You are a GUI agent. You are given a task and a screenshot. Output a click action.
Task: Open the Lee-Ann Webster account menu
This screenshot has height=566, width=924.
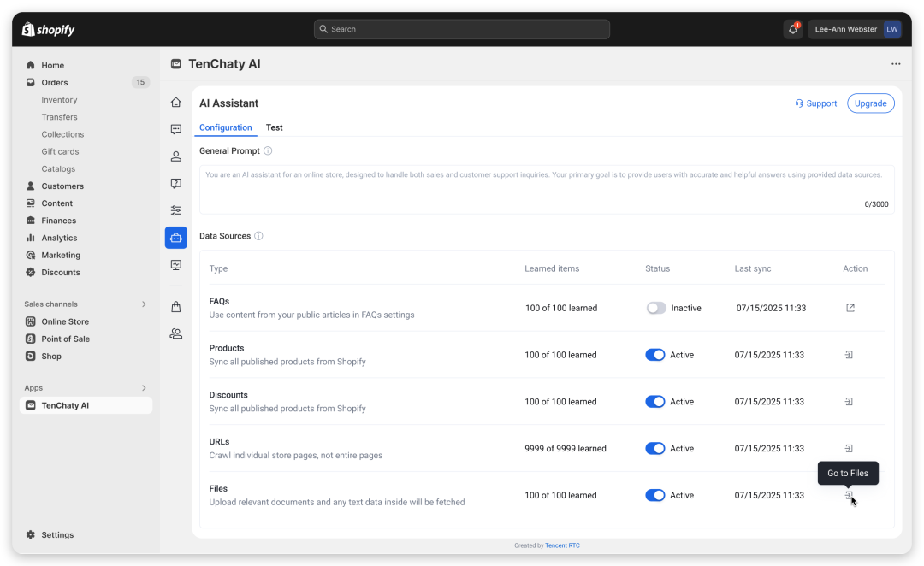pyautogui.click(x=855, y=29)
